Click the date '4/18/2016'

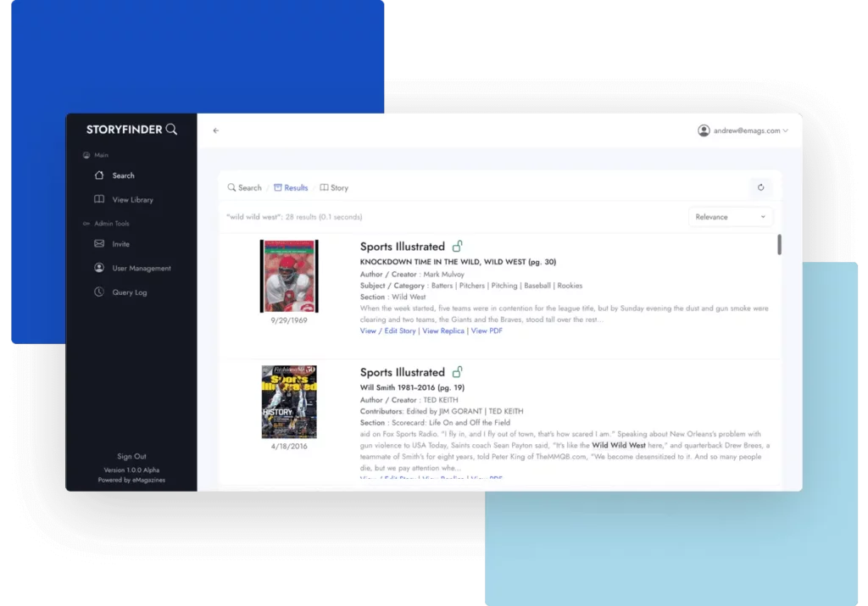coord(289,446)
